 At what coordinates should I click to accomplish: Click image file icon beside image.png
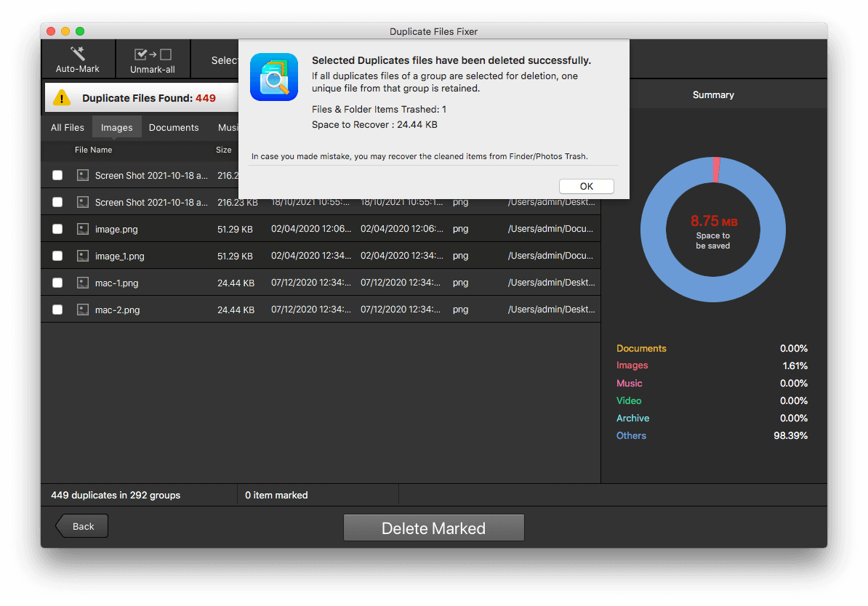(x=82, y=229)
